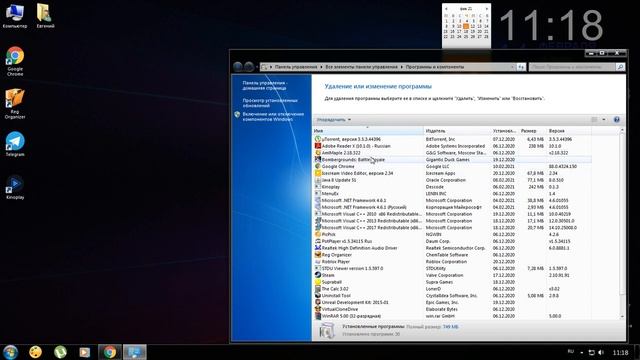Click the taskbar clock showing 11:18
The image size is (640, 360).
click(620, 352)
